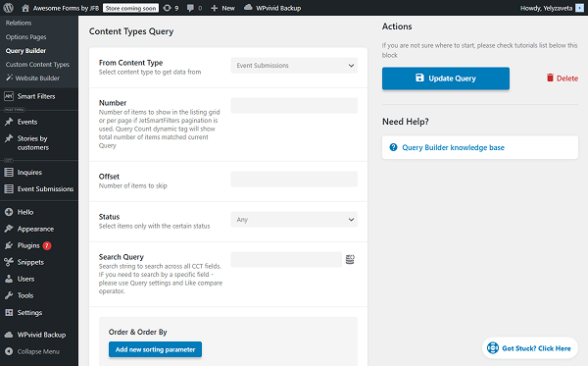Click the Collapse Menu arrow icon
This screenshot has width=588, height=366.
[9, 351]
